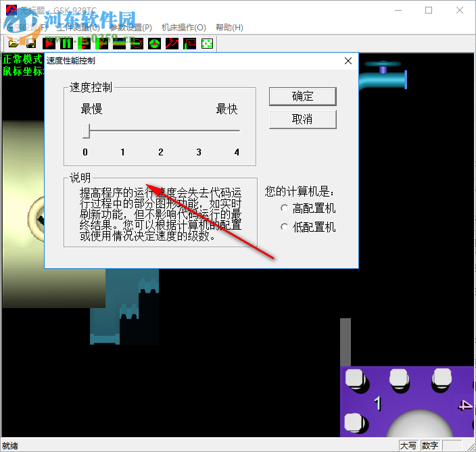Click the horizontal colored lines toolbar icon
The width and height of the screenshot is (476, 452).
coord(119,43)
